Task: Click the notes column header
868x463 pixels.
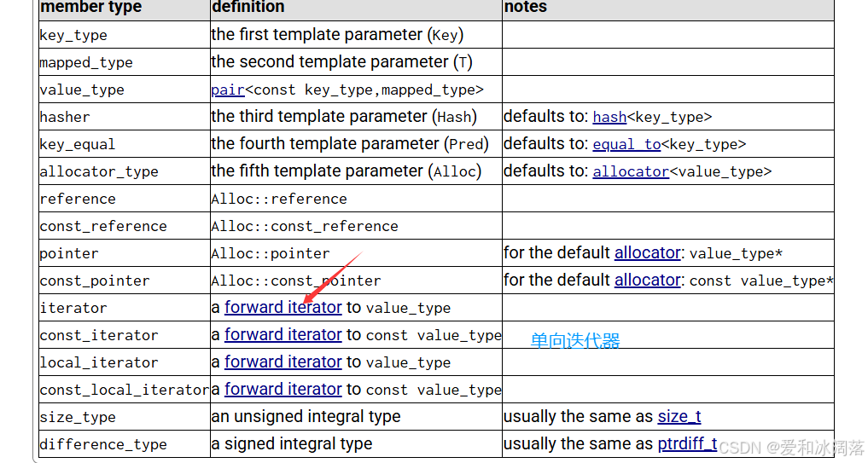Action: [526, 7]
